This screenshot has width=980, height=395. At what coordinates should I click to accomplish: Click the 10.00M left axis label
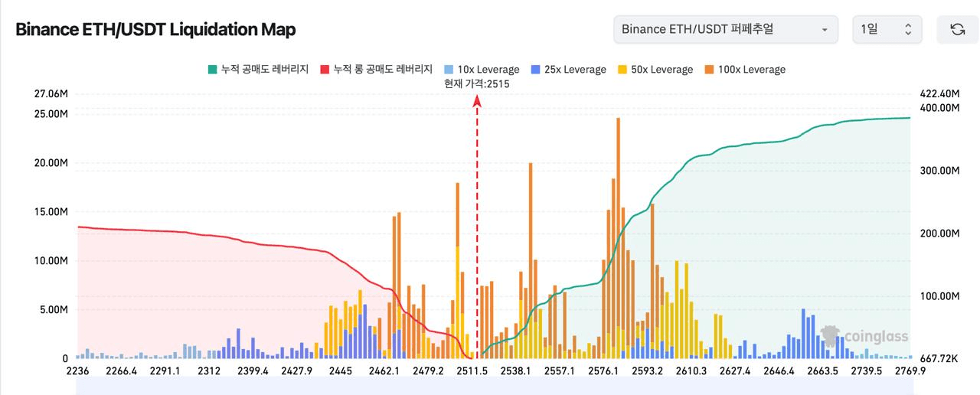(x=52, y=260)
